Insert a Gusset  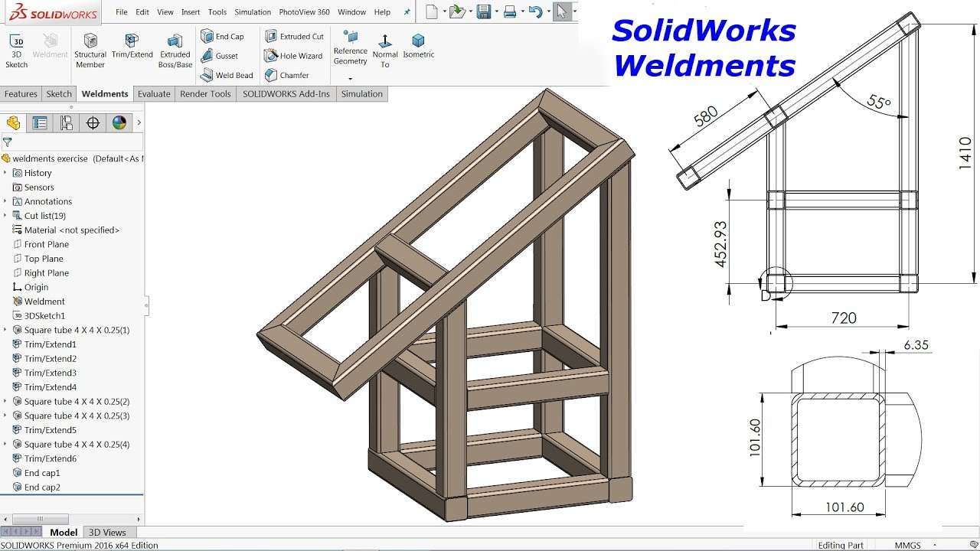(x=220, y=56)
